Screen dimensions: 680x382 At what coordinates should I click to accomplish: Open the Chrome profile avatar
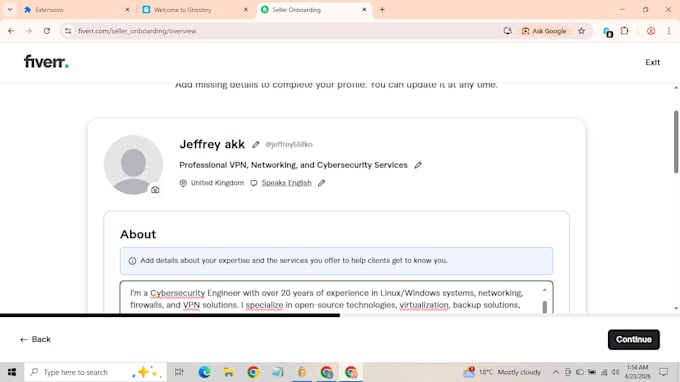(x=651, y=31)
